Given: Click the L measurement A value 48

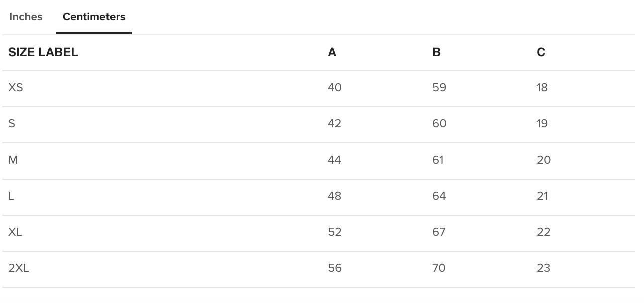Looking at the screenshot, I should click(x=334, y=196).
